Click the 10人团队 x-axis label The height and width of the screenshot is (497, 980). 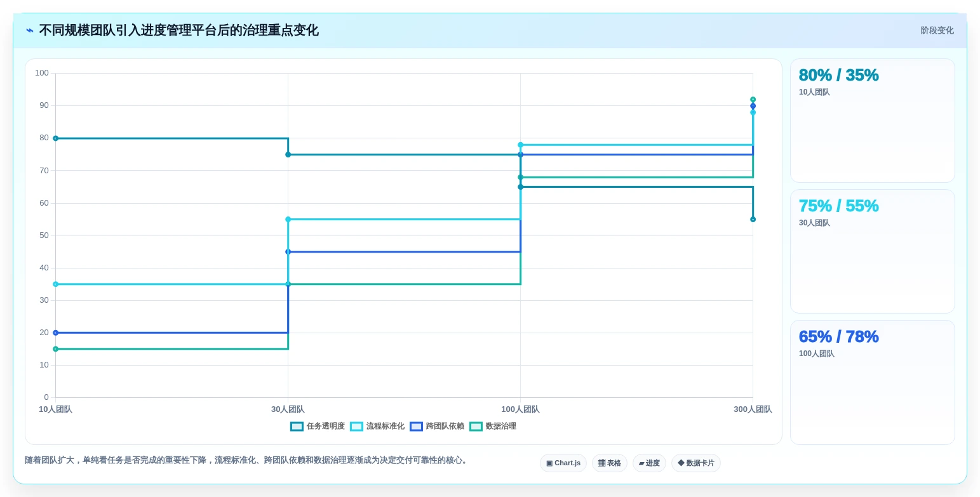55,409
